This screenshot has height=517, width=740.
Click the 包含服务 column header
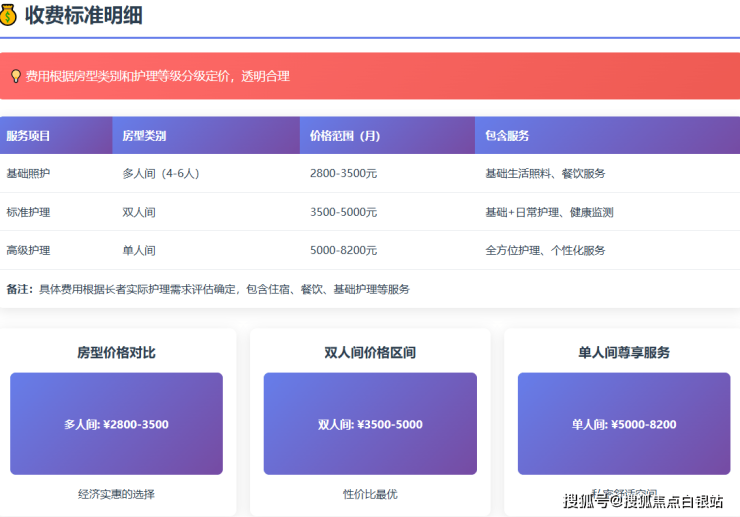coord(507,136)
